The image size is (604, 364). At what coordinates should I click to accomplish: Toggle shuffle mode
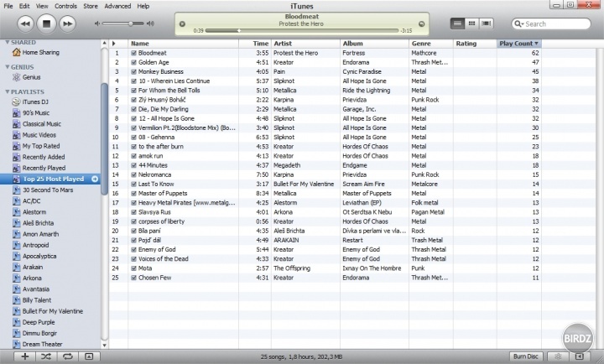(46, 356)
